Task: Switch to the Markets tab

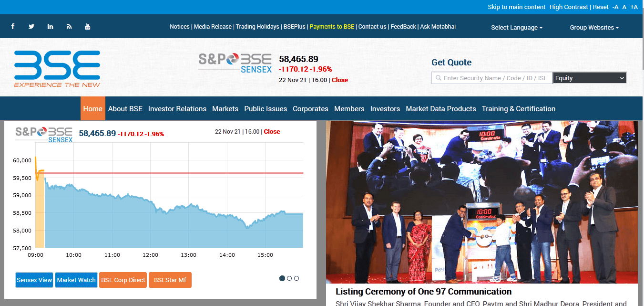Action: pos(225,108)
